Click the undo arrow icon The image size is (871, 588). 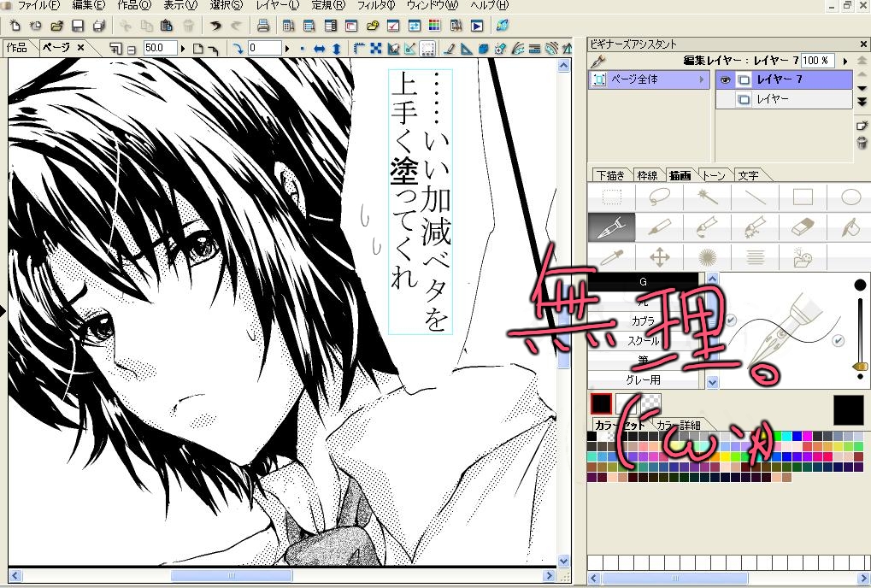click(215, 26)
